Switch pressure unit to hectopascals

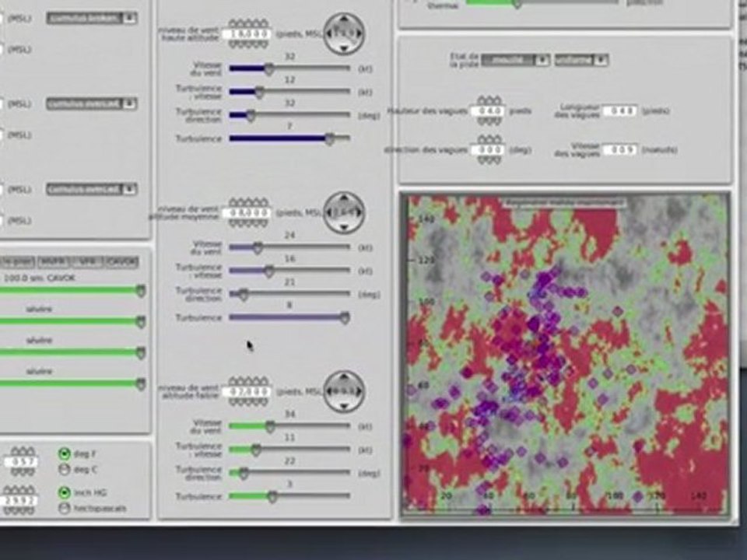(x=64, y=508)
